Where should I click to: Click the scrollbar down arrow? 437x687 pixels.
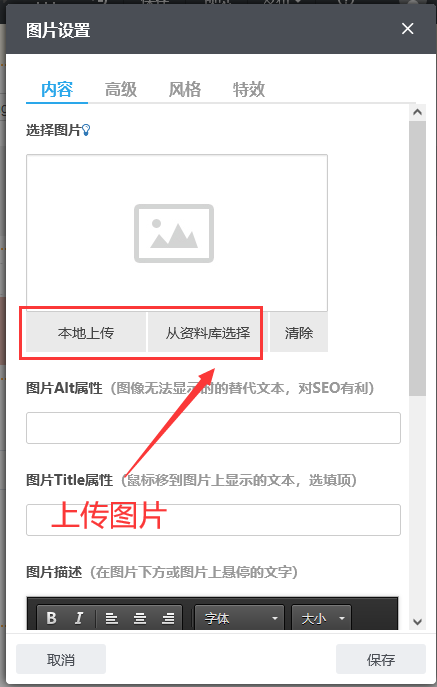pos(417,621)
